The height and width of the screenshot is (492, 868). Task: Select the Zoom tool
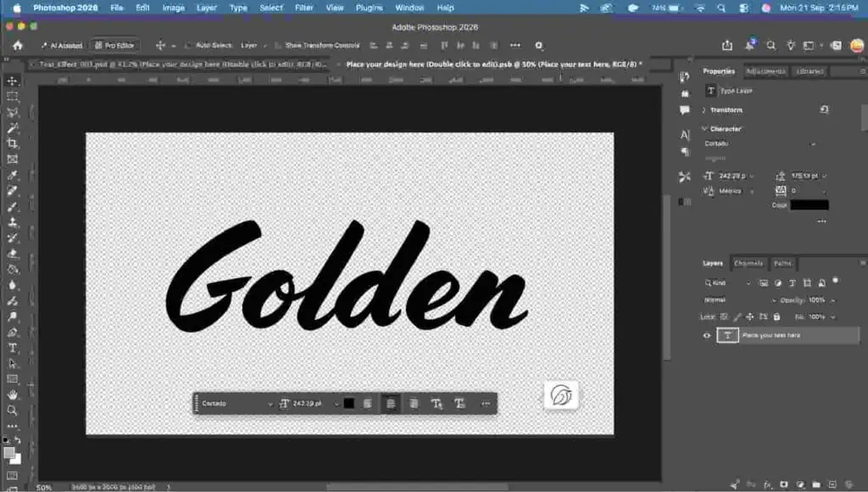coord(12,411)
